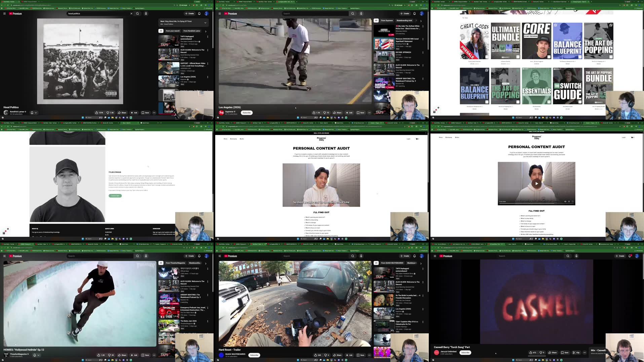Switch to the From Kendrick Lamar filter tab
Screen dimensions: 644x362
(192, 31)
